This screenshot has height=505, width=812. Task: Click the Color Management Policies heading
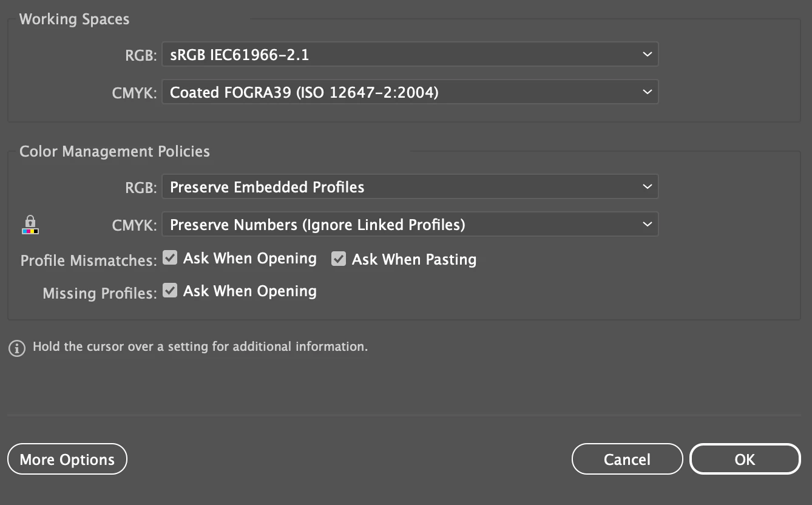[115, 151]
